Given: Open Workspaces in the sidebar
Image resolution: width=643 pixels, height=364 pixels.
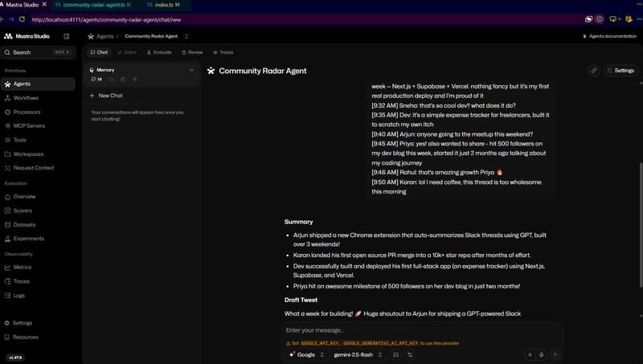Looking at the screenshot, I should point(38,154).
